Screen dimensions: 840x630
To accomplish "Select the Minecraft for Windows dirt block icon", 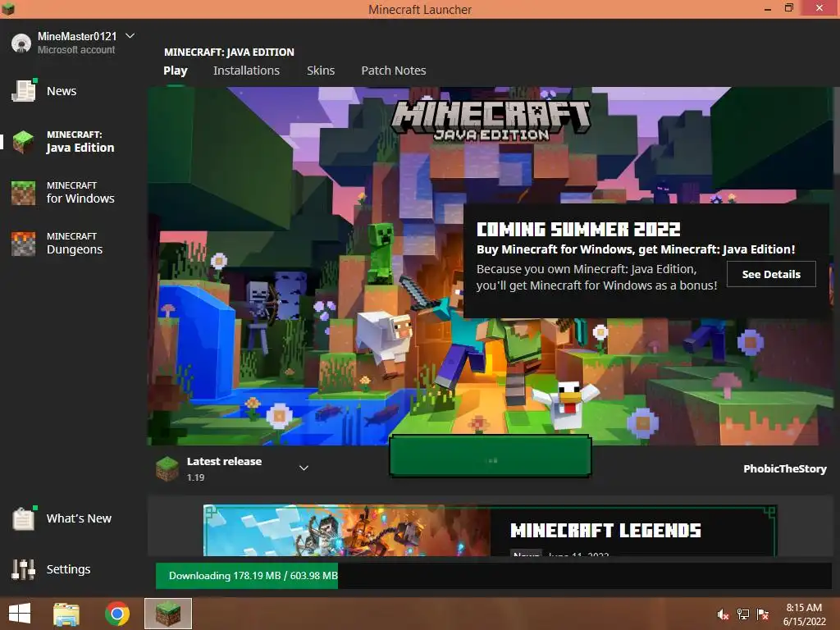I will (24, 192).
